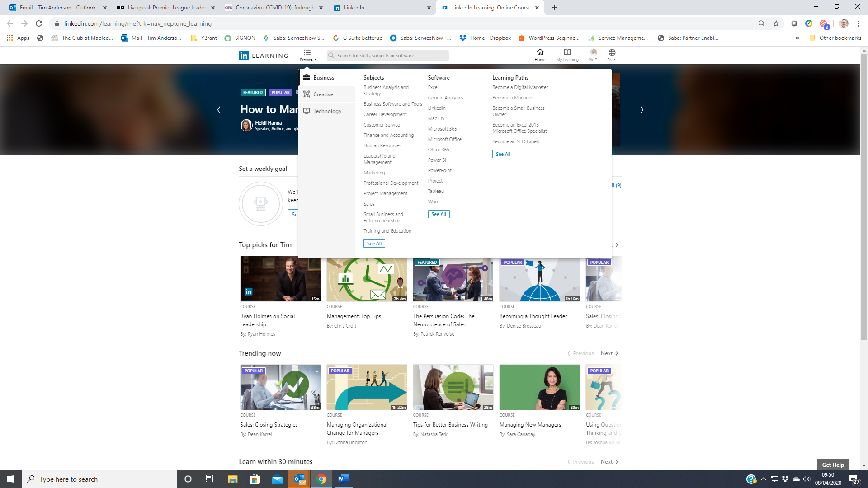This screenshot has width=868, height=488.
Task: Open Career Development subject
Action: pos(385,114)
